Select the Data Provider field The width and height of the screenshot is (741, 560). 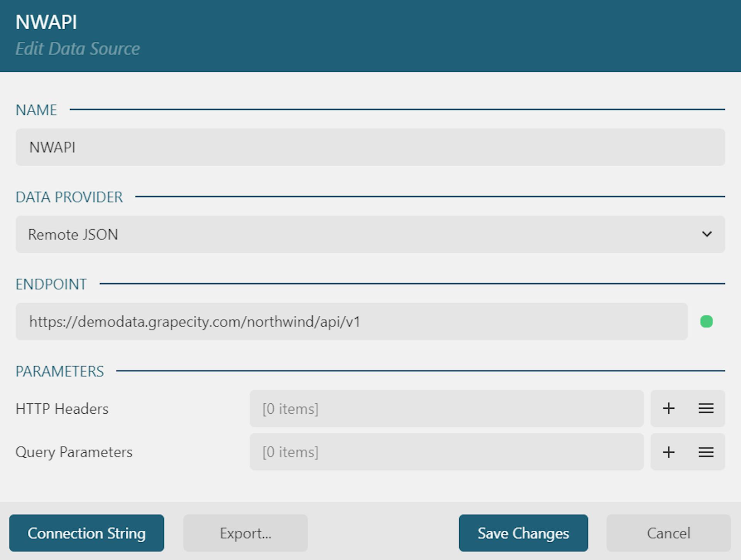(370, 233)
